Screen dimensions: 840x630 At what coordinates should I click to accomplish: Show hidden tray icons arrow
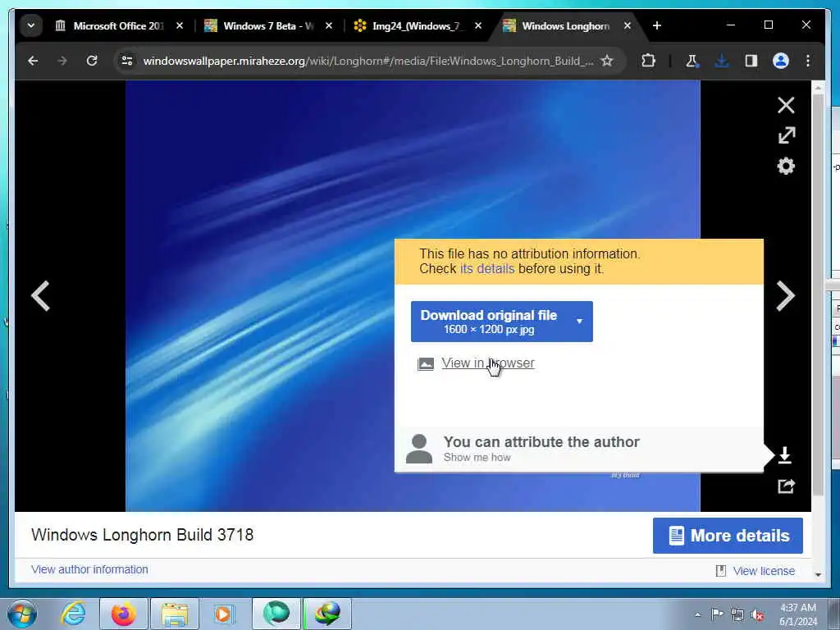click(697, 614)
